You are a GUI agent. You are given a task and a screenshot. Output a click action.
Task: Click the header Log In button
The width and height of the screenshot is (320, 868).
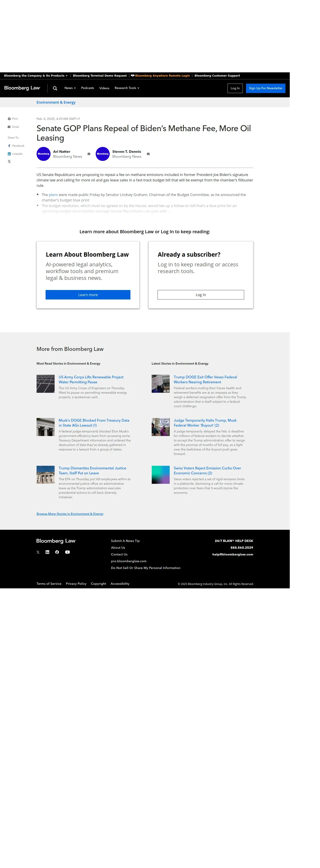pyautogui.click(x=235, y=88)
